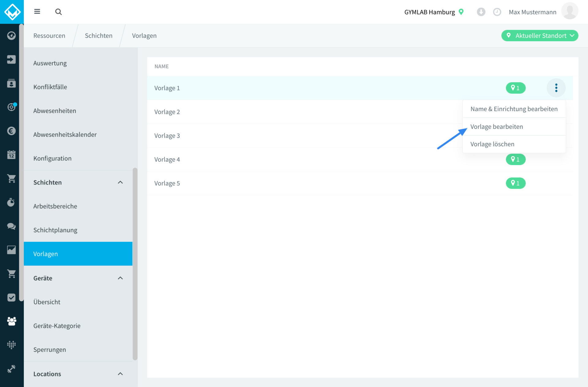The width and height of the screenshot is (588, 387).
Task: Open the chat messages sidebar icon
Action: point(11,226)
